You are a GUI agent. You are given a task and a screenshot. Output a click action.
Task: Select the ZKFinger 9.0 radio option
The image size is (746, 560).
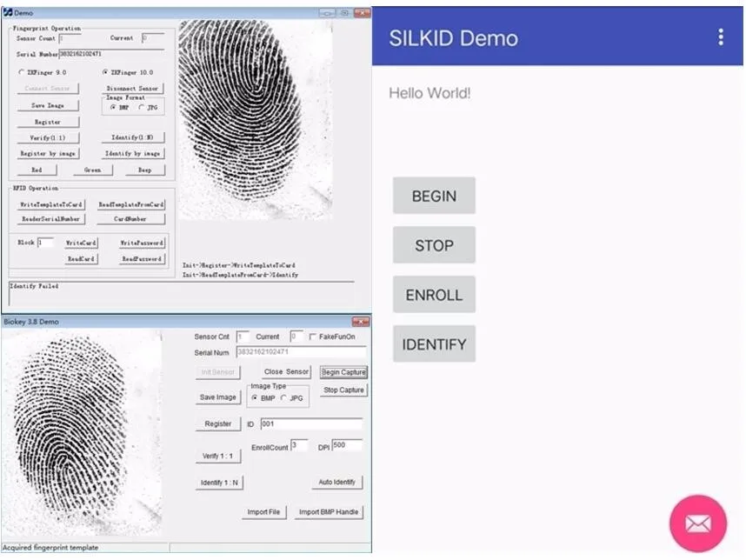coord(21,72)
